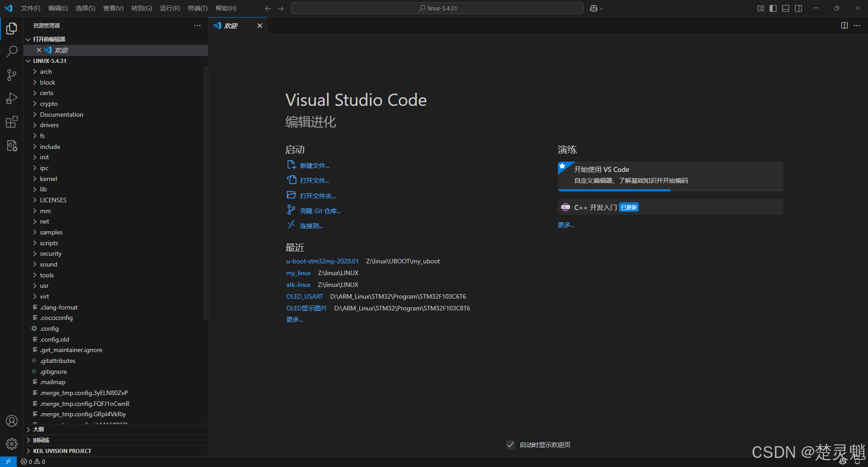Open the Terminal menu
868x467 pixels.
coord(198,9)
